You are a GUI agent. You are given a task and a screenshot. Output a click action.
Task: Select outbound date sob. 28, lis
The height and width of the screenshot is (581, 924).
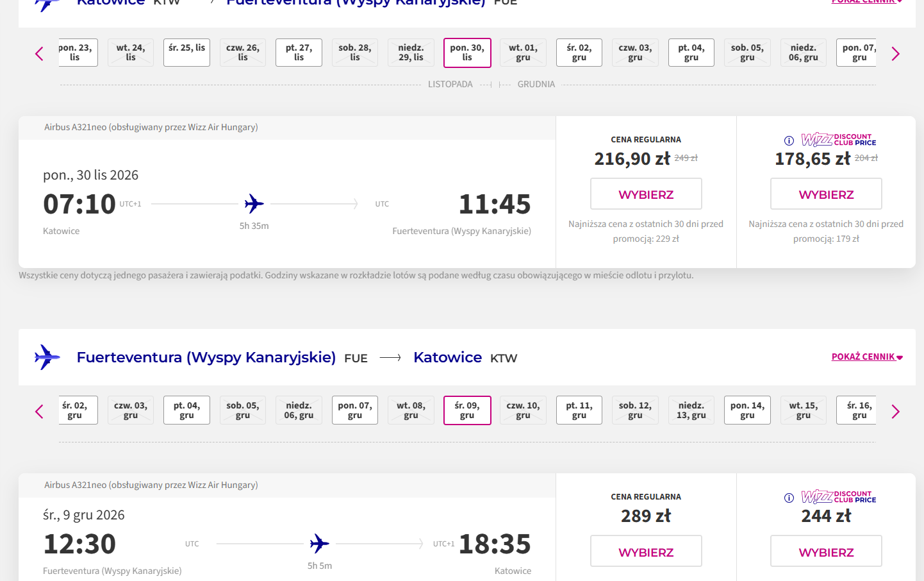click(x=355, y=53)
